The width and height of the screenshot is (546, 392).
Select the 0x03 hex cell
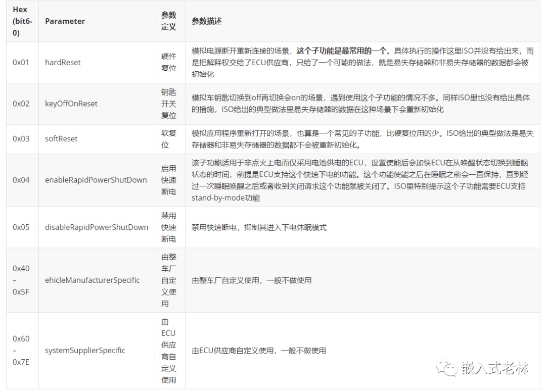click(22, 139)
